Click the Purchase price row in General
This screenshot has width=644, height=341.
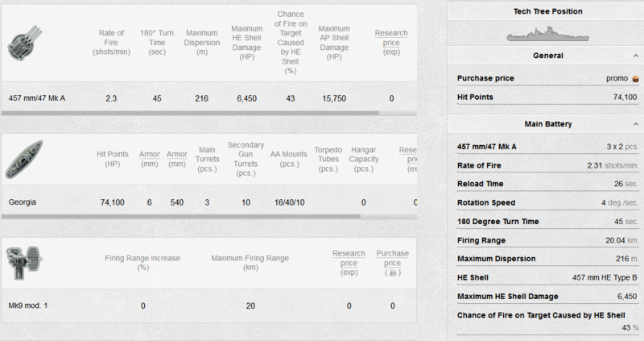click(547, 78)
